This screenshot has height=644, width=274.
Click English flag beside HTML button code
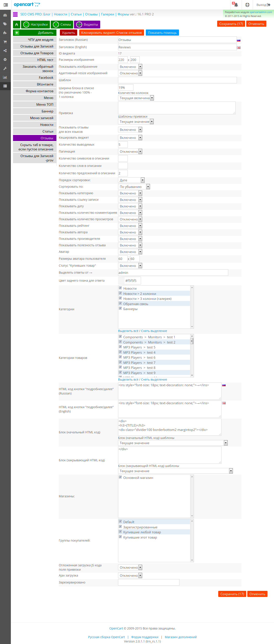pyautogui.click(x=224, y=403)
